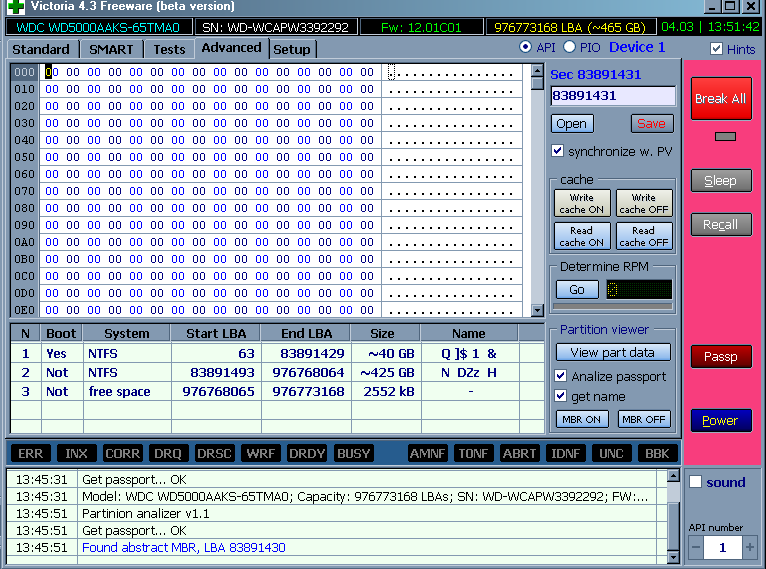Click the sector number input field
The image size is (766, 569).
pyautogui.click(x=613, y=96)
